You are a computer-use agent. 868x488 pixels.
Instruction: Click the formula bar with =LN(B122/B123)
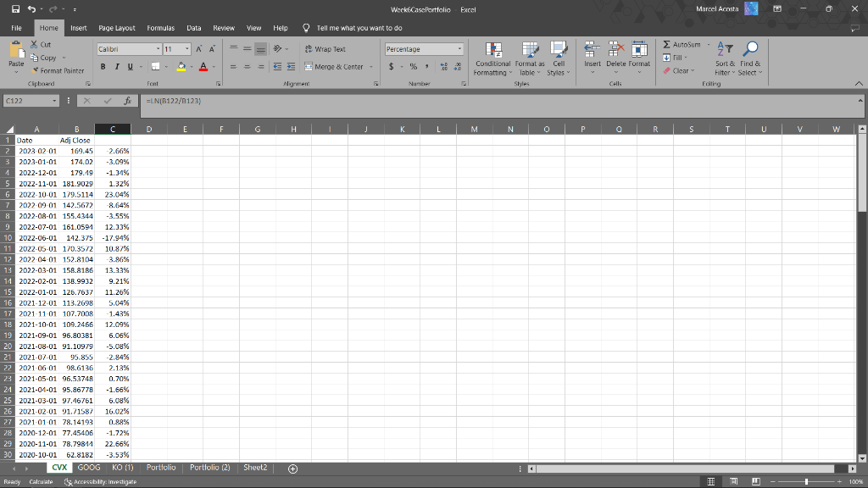pyautogui.click(x=498, y=105)
